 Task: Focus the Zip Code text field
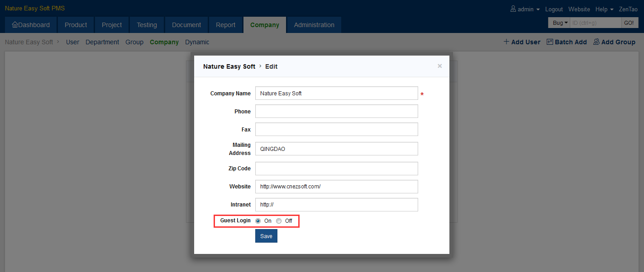point(336,169)
